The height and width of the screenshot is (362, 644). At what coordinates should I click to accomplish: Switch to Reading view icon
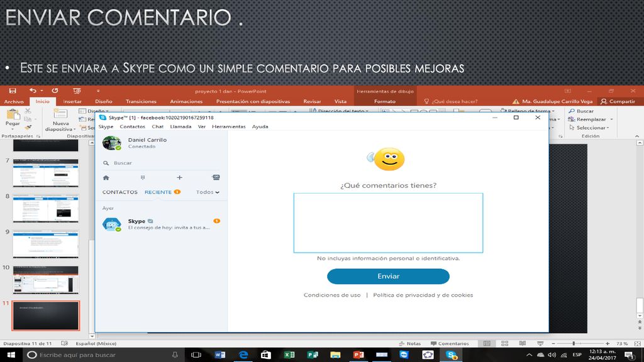pos(523,344)
